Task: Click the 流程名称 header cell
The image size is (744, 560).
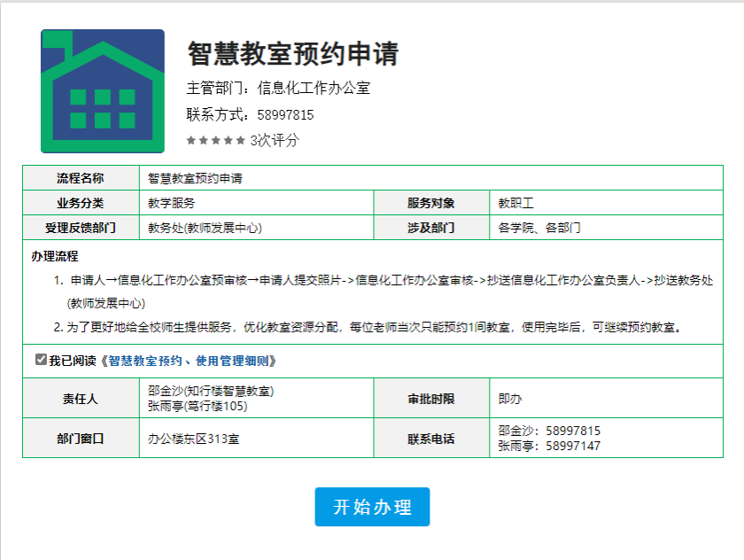Action: coord(81,178)
